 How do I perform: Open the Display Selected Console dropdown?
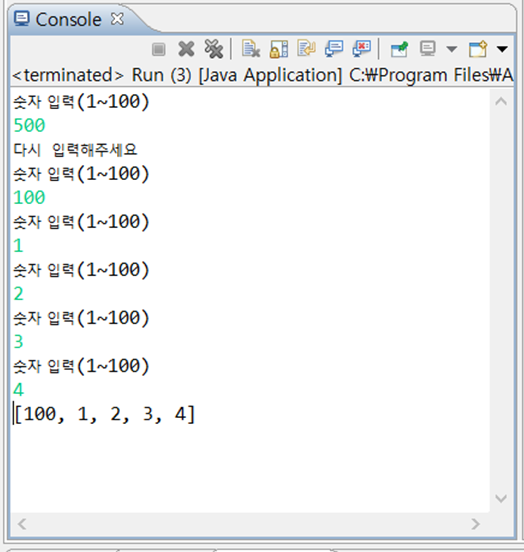451,49
